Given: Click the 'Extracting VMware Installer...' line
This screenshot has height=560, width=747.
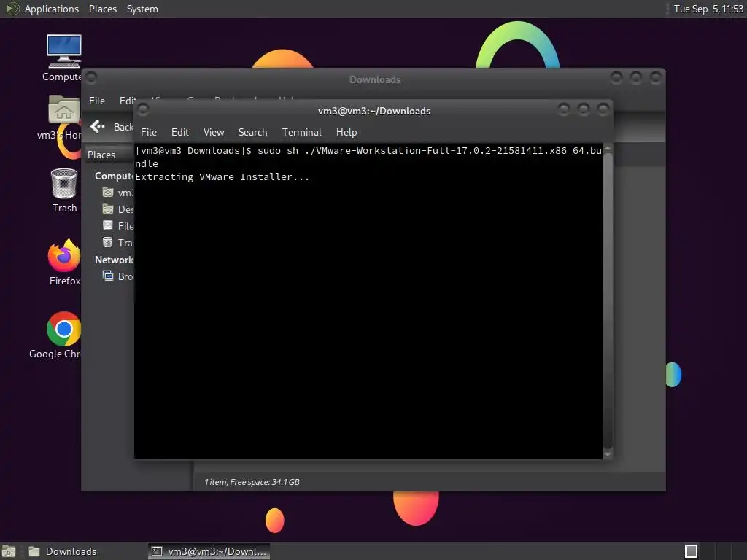Looking at the screenshot, I should click(x=222, y=176).
